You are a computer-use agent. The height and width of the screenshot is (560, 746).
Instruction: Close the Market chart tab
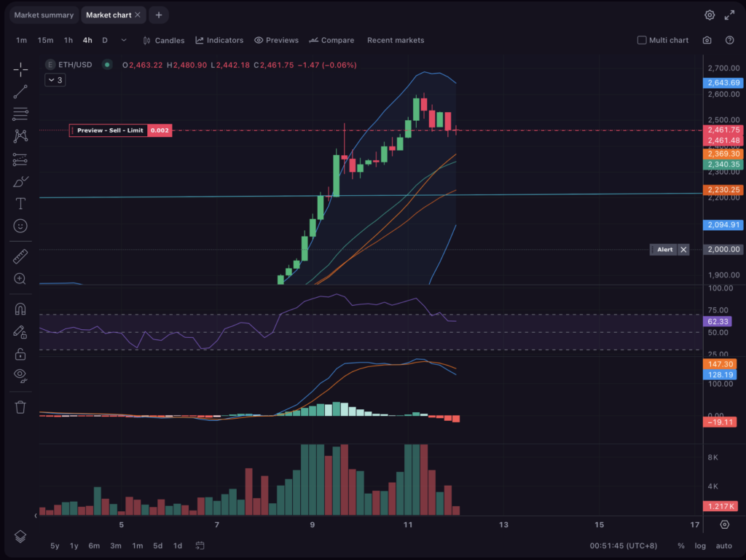coord(138,15)
